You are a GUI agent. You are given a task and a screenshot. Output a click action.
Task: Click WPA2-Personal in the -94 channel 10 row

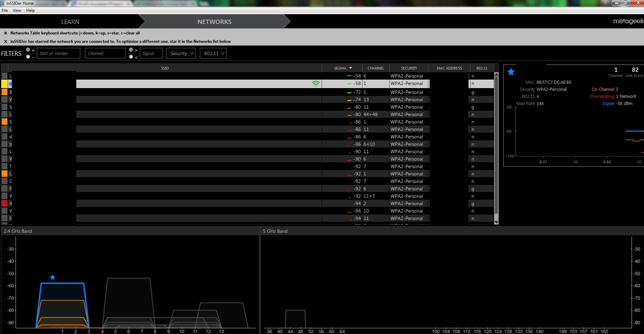pos(407,211)
